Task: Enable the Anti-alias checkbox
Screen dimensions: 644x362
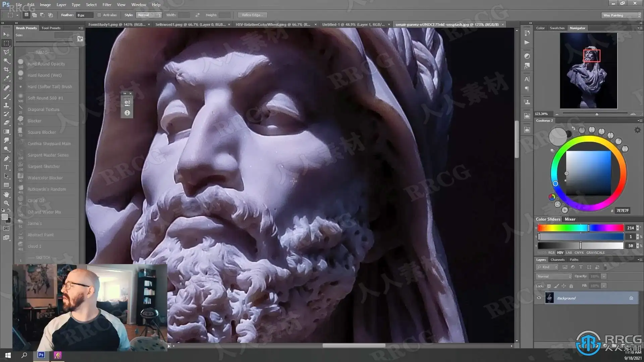Action: [x=99, y=15]
